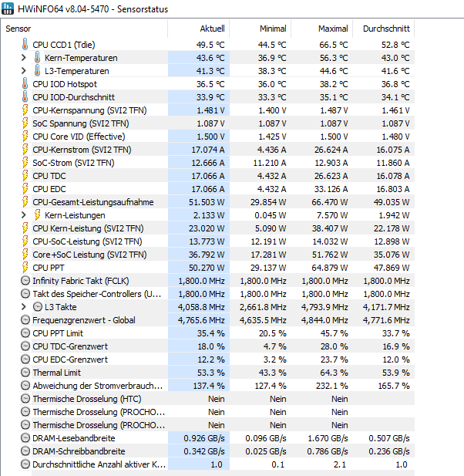Click clock icon beside Frequenzgrenzwert - Global
The image size is (464, 476).
click(25, 320)
